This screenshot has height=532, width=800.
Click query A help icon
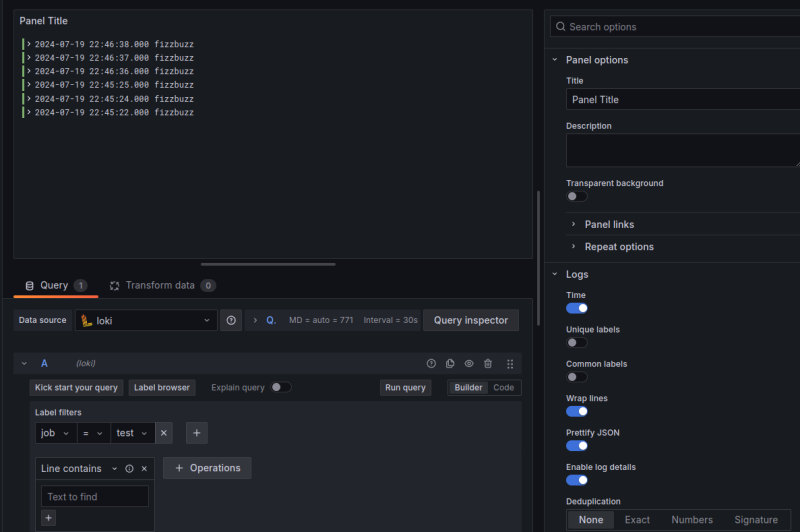click(431, 364)
